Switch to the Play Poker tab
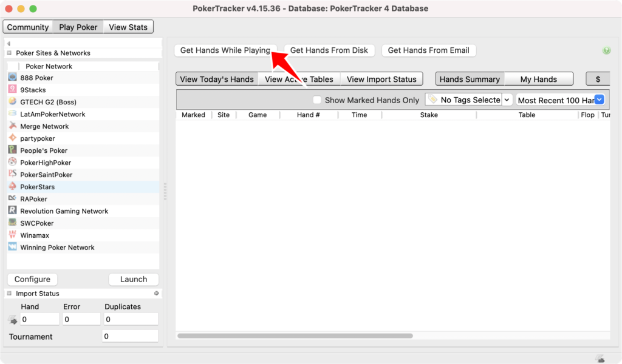 coord(78,27)
